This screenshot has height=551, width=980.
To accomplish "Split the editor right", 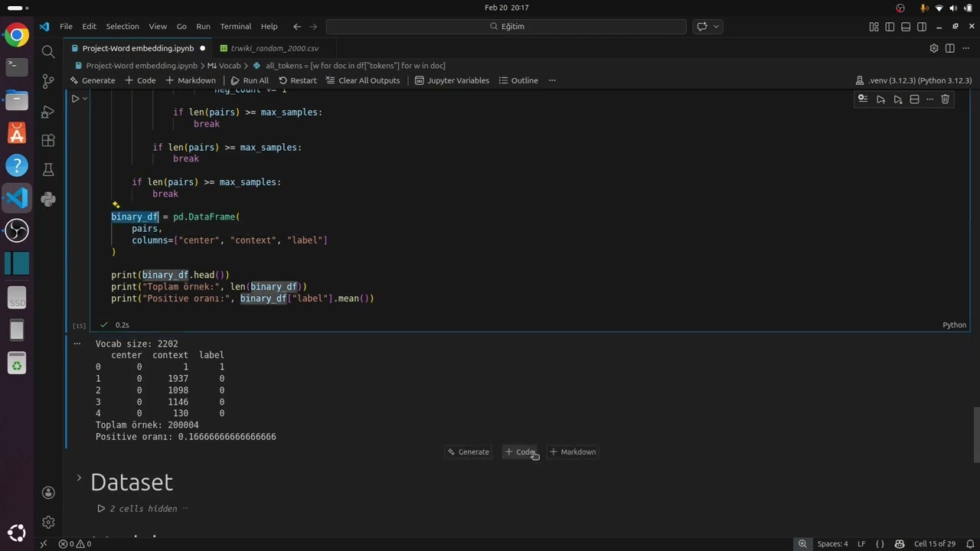I will (950, 48).
